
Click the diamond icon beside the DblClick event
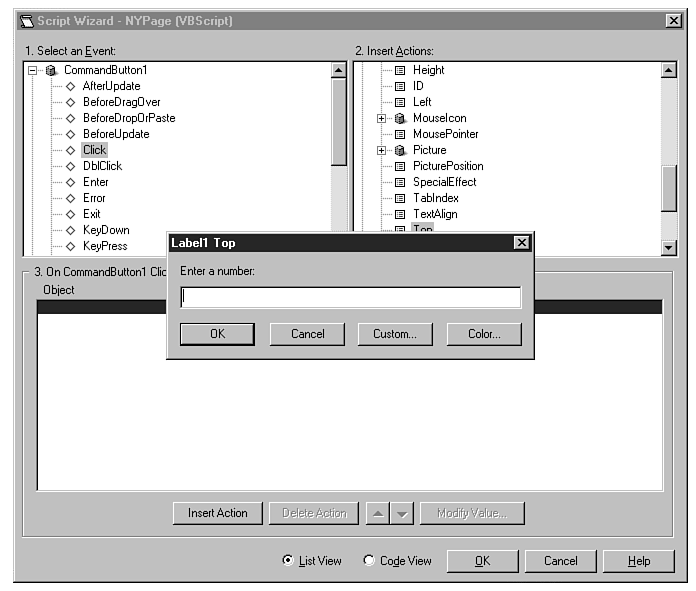pos(70,166)
